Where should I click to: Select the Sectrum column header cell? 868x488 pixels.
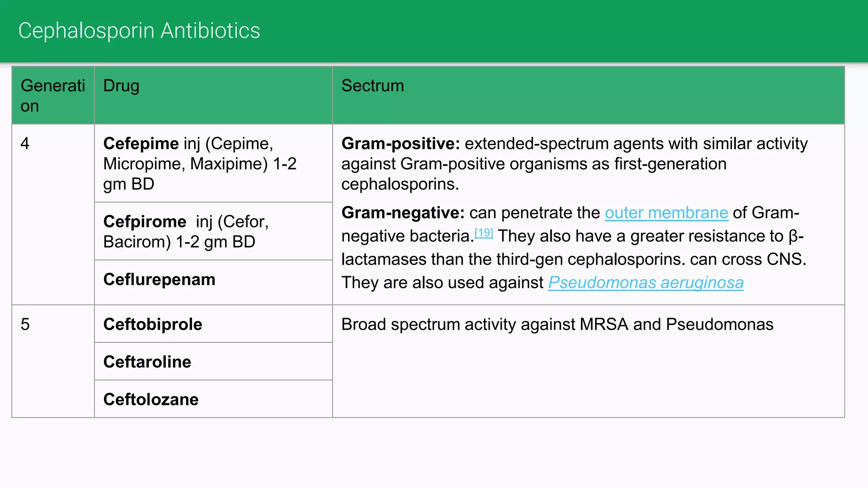(x=588, y=95)
